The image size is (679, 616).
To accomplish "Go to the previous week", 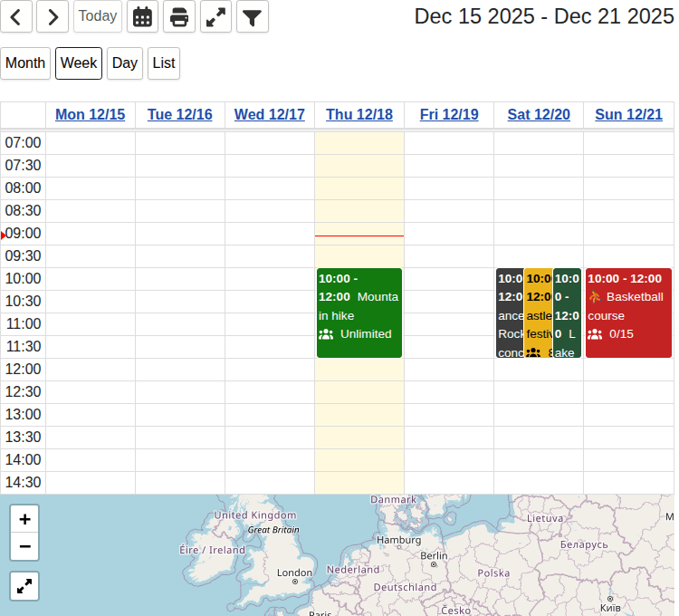I will point(16,16).
